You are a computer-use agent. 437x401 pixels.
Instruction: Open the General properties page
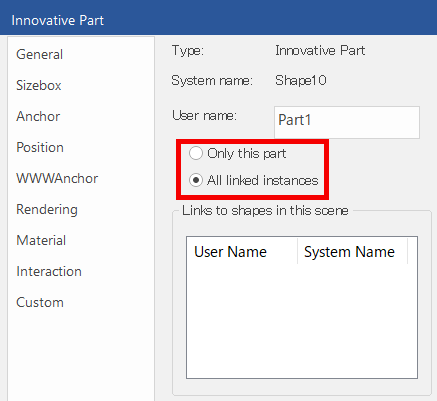coord(39,54)
